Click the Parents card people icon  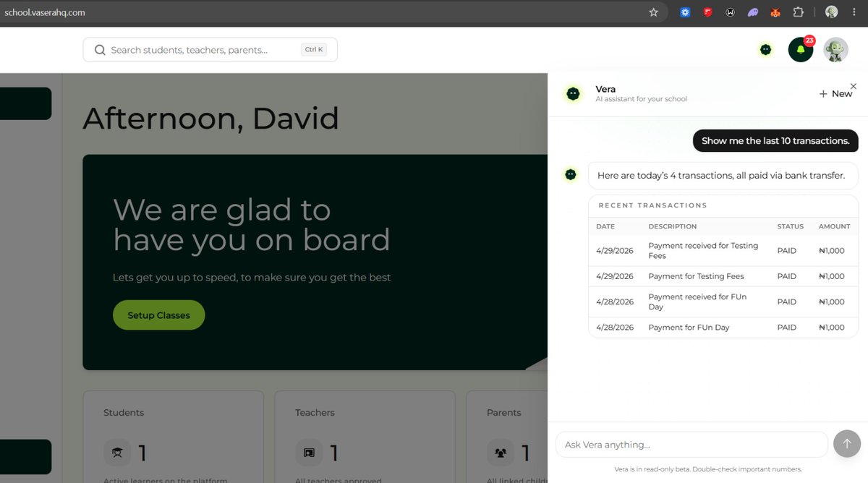pyautogui.click(x=501, y=453)
